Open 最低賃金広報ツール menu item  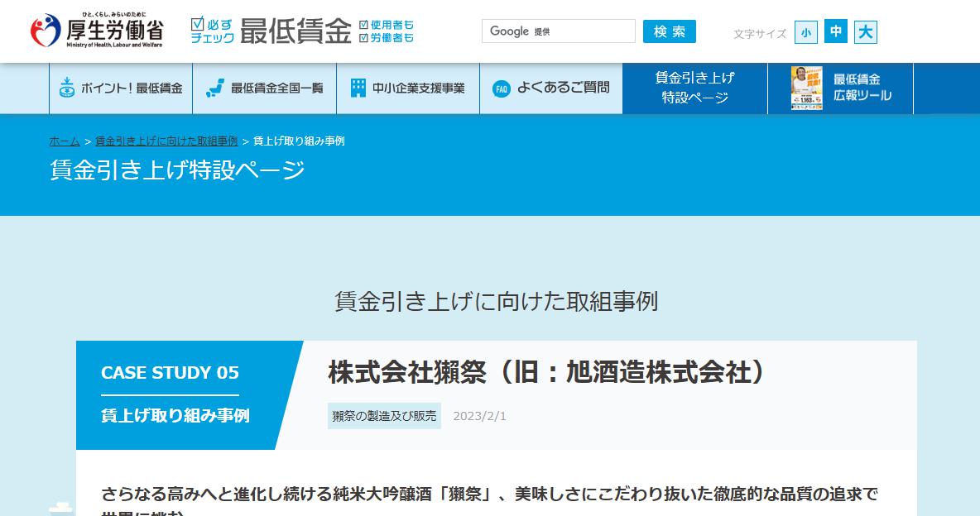[841, 88]
